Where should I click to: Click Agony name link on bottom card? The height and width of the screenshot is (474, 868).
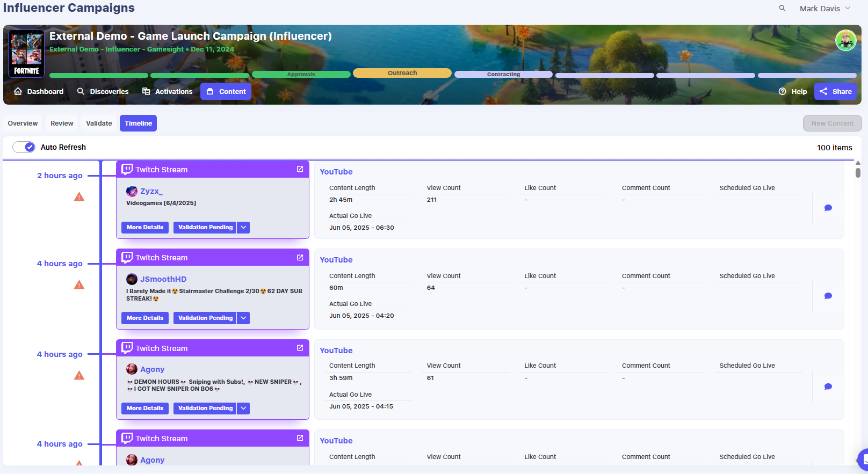tap(152, 460)
